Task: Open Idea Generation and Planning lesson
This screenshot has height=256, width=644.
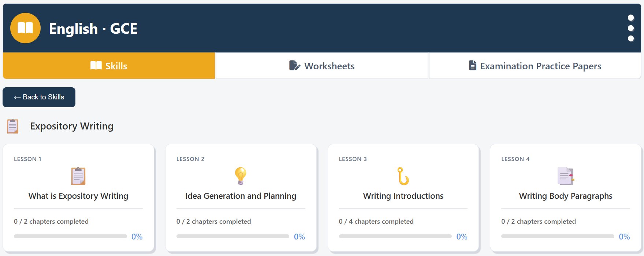Action: pos(241,196)
